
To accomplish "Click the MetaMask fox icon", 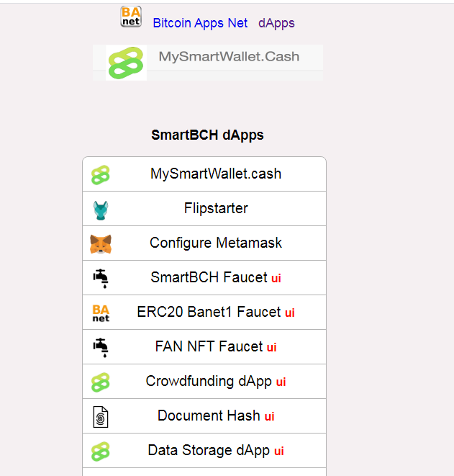I will (101, 244).
